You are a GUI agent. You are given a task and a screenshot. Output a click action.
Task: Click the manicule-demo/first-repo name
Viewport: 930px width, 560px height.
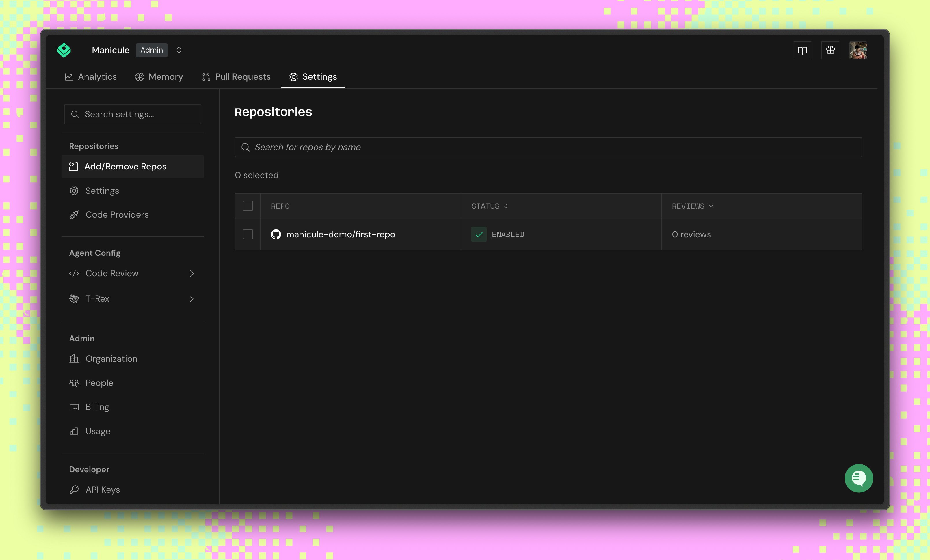tap(341, 235)
